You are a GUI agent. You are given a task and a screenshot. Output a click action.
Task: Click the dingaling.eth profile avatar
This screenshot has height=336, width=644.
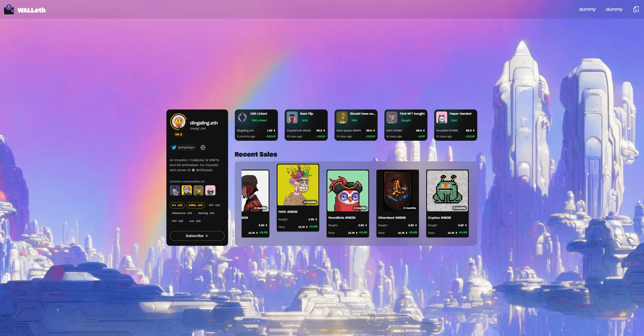tap(178, 122)
